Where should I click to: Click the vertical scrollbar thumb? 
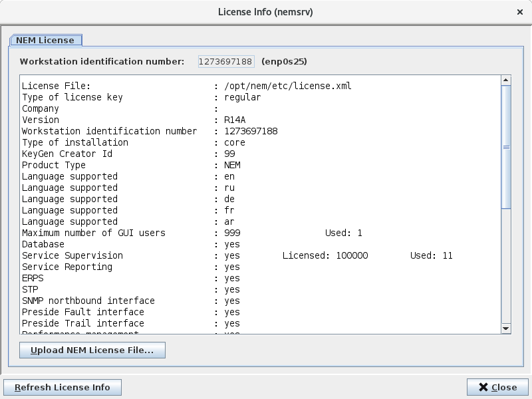click(x=505, y=146)
